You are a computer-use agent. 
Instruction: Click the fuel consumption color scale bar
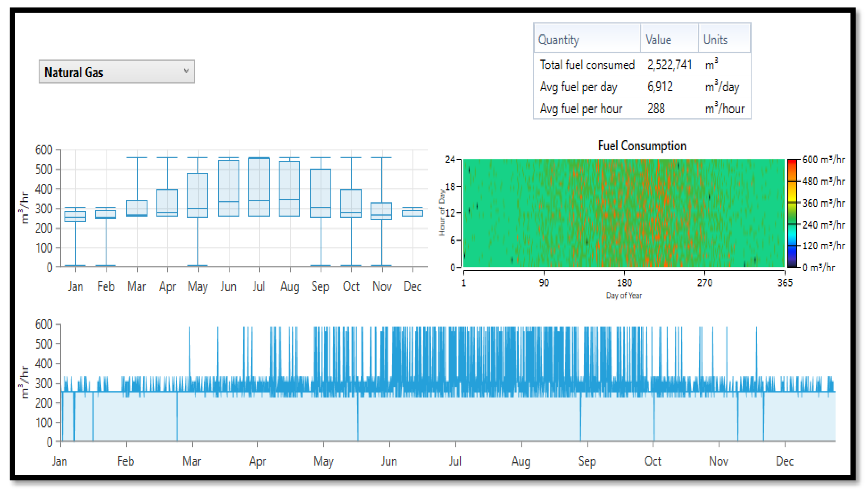tap(792, 213)
